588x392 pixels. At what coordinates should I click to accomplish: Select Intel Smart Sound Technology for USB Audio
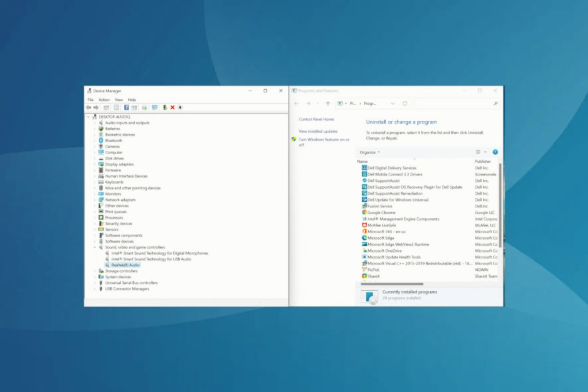click(x=151, y=259)
